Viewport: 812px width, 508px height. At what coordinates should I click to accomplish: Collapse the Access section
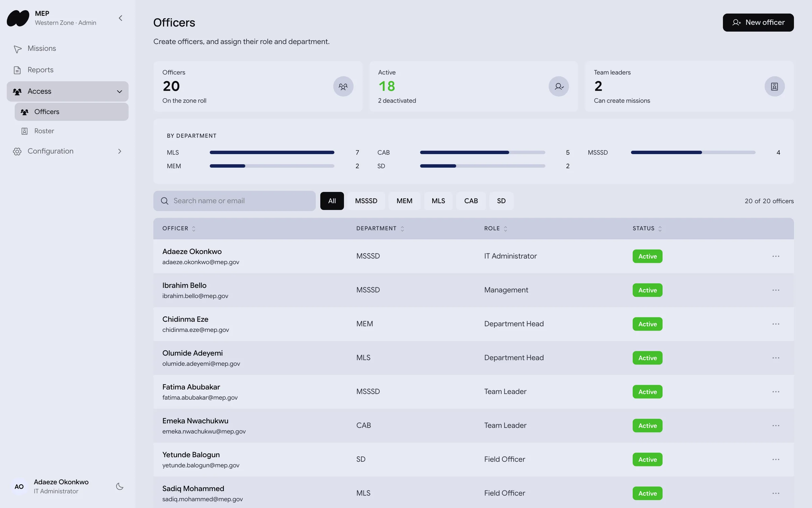click(x=68, y=91)
